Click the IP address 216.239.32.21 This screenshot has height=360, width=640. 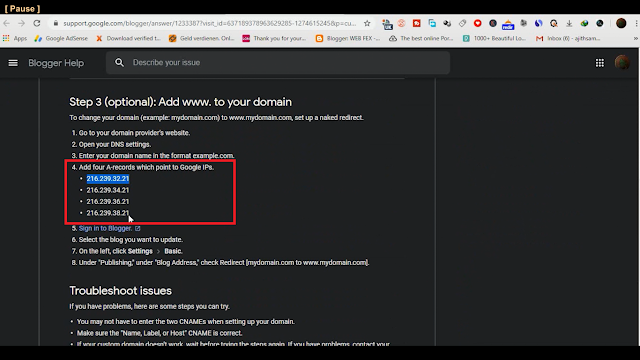tap(108, 179)
